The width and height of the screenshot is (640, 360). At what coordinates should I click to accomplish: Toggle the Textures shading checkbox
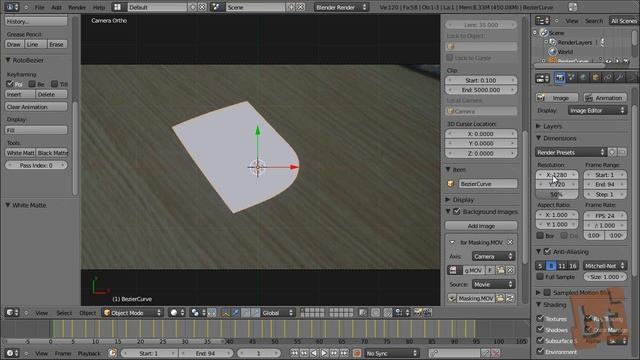tap(540, 318)
